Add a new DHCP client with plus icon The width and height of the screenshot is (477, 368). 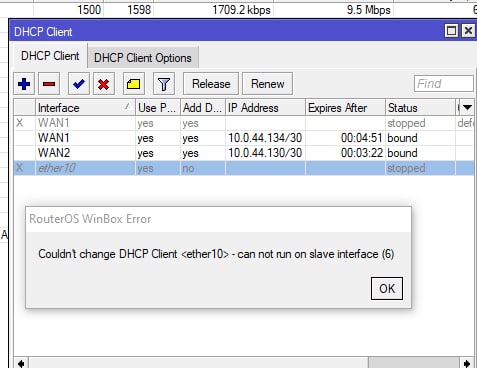(x=24, y=84)
